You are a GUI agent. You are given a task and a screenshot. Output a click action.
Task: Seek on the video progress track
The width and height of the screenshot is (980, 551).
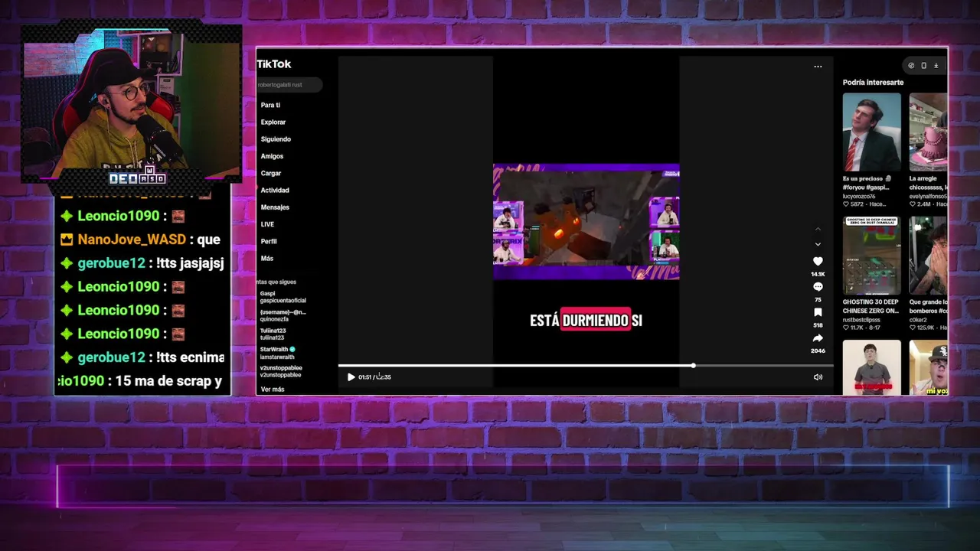[586, 366]
